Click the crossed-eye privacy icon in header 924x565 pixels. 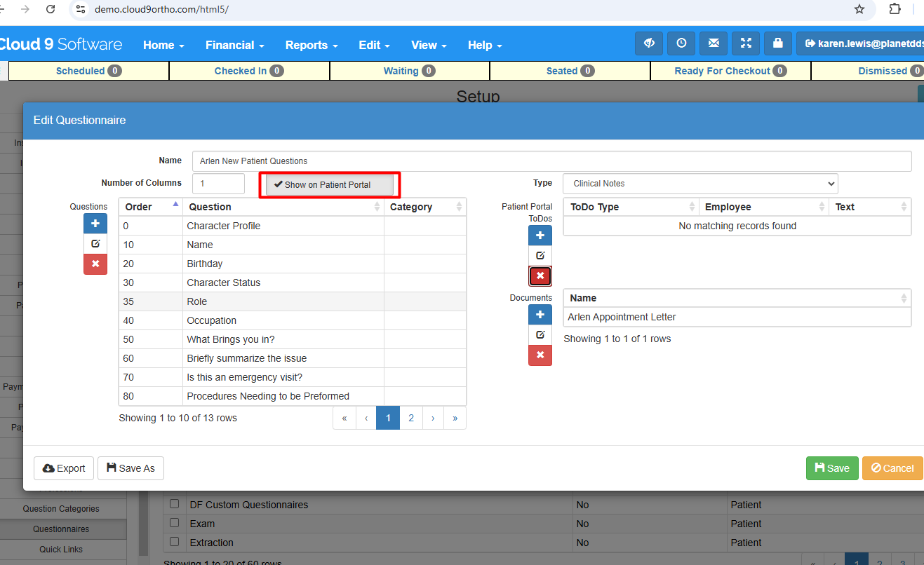[x=649, y=43]
